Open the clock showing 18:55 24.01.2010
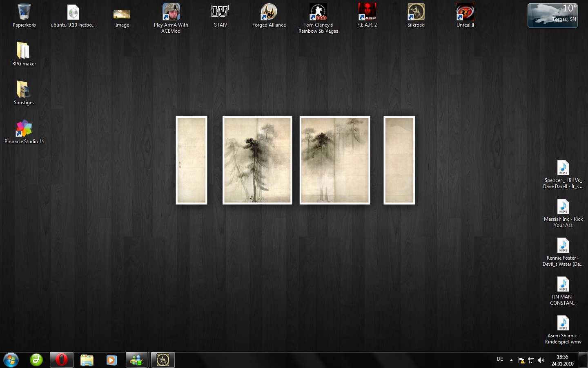Viewport: 588px width, 368px height. tap(562, 360)
